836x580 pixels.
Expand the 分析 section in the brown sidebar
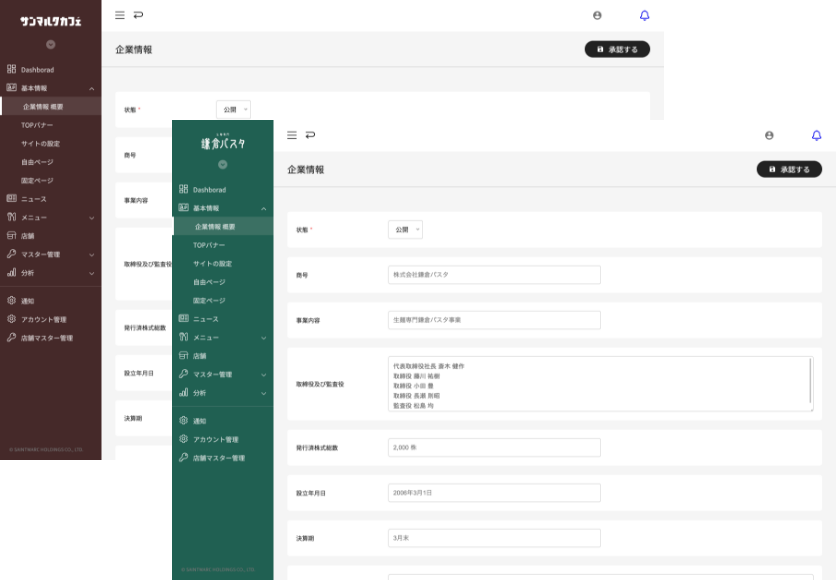point(92,273)
